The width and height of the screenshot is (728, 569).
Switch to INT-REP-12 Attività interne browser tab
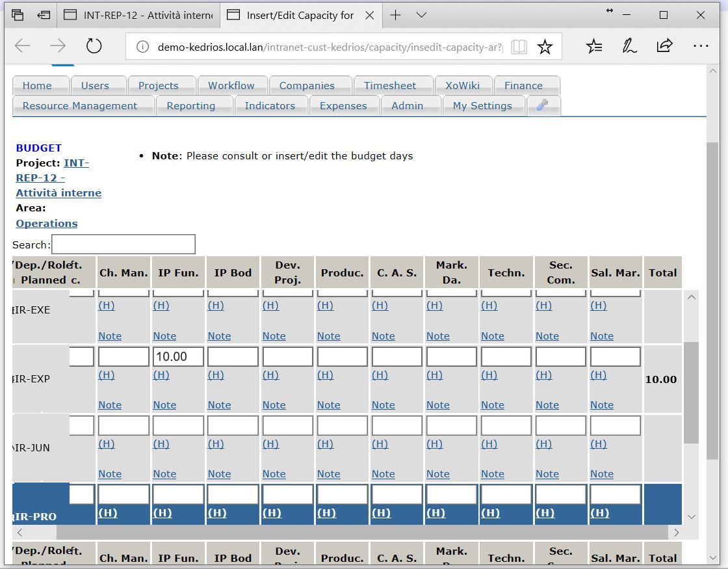click(138, 16)
